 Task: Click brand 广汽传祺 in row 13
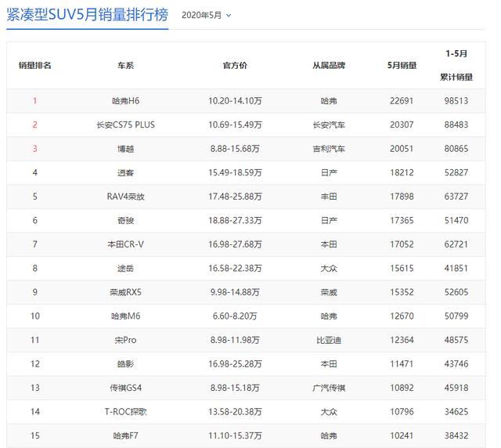[x=329, y=388]
